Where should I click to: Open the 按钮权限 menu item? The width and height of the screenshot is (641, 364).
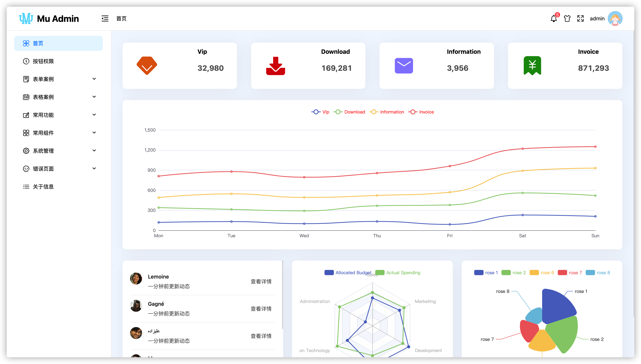point(43,61)
